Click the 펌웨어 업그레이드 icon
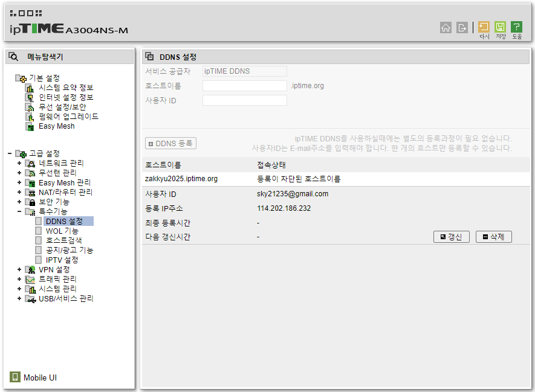This screenshot has width=535, height=392. pyautogui.click(x=30, y=117)
